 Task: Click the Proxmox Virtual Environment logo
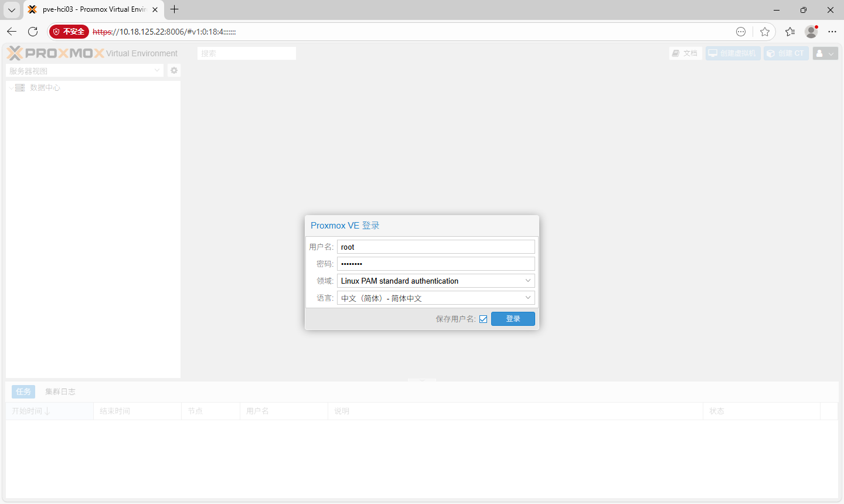[x=92, y=53]
